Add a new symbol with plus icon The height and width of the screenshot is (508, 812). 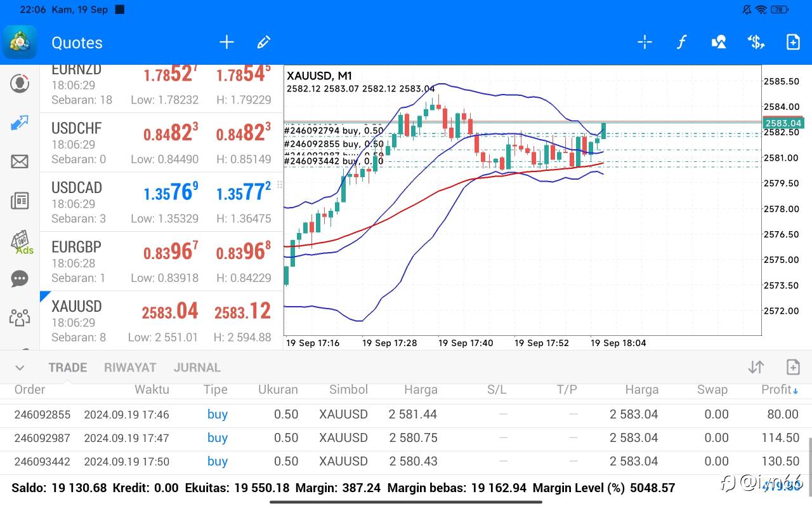pos(226,43)
